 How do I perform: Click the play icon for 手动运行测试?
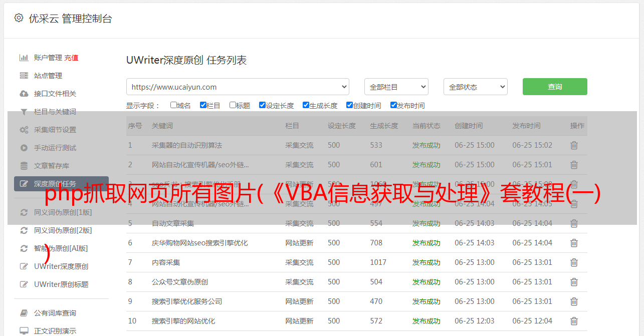tap(24, 148)
